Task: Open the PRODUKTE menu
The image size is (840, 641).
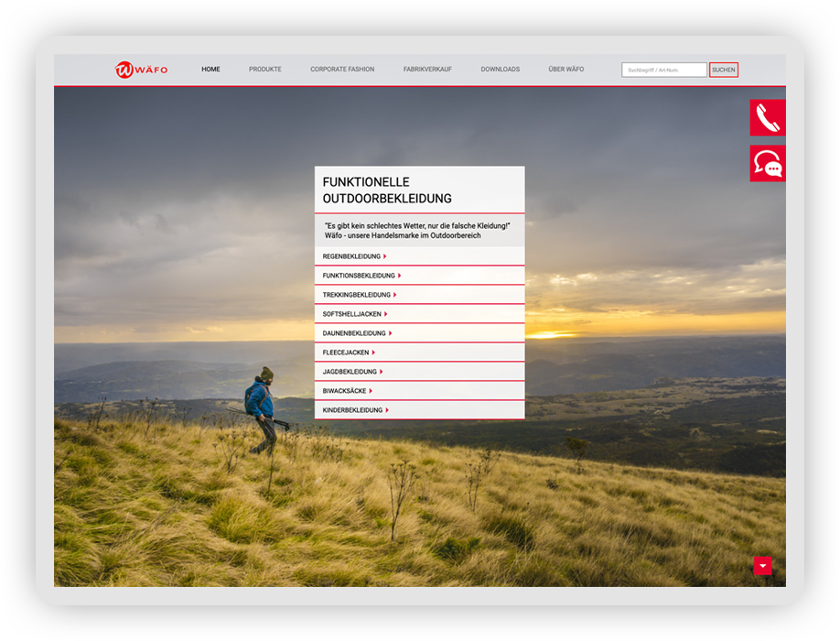Action: click(264, 70)
